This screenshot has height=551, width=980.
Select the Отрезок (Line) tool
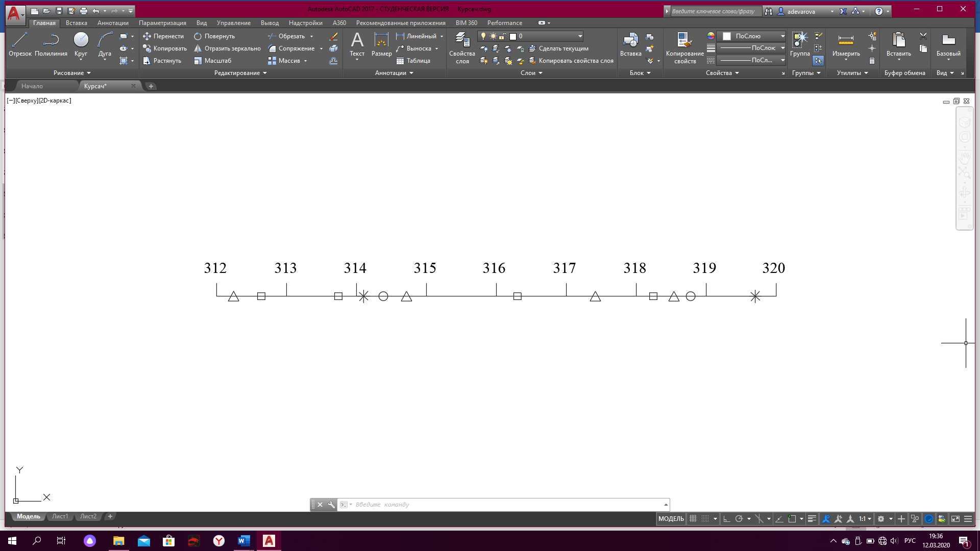click(x=20, y=44)
